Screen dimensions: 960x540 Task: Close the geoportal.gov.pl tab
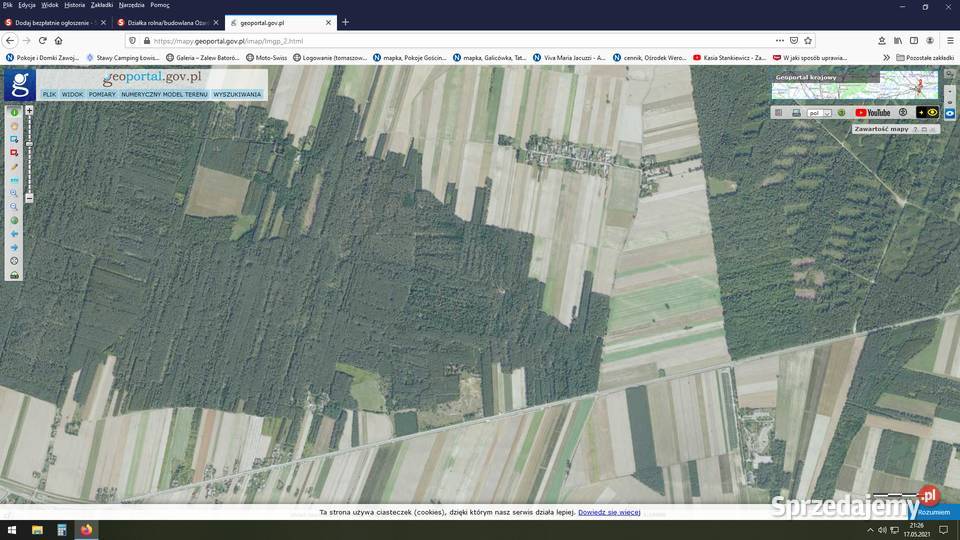[x=328, y=23]
